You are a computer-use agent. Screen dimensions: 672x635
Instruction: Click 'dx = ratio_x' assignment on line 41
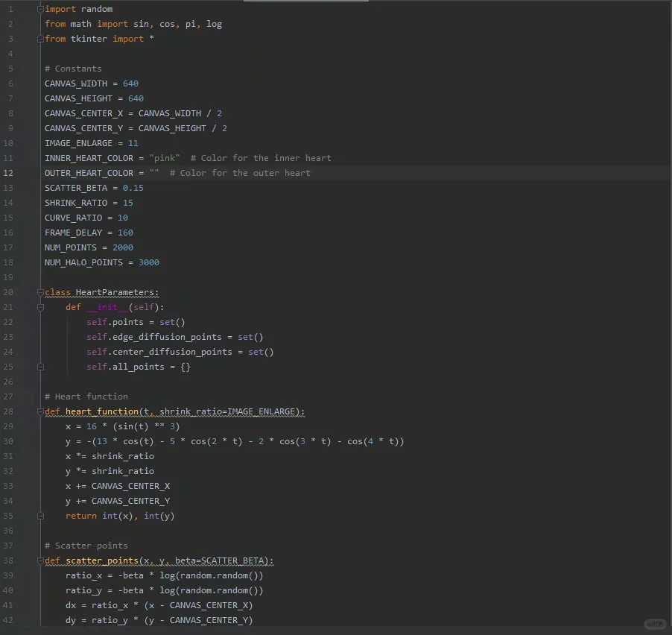point(97,605)
